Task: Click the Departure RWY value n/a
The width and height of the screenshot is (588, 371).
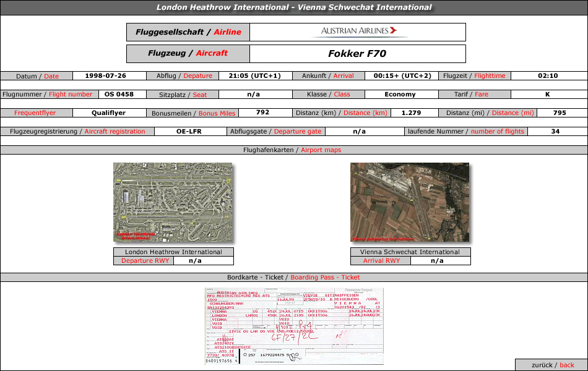Action: click(195, 261)
